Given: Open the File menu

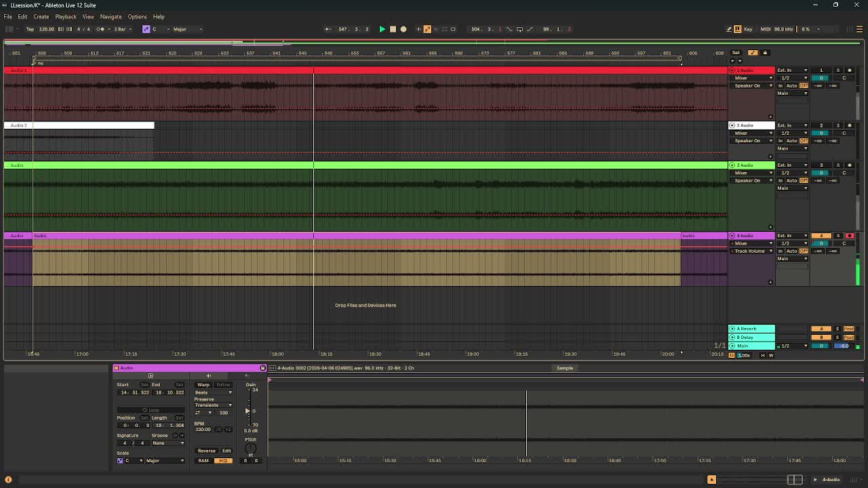Looking at the screenshot, I should click(x=7, y=16).
